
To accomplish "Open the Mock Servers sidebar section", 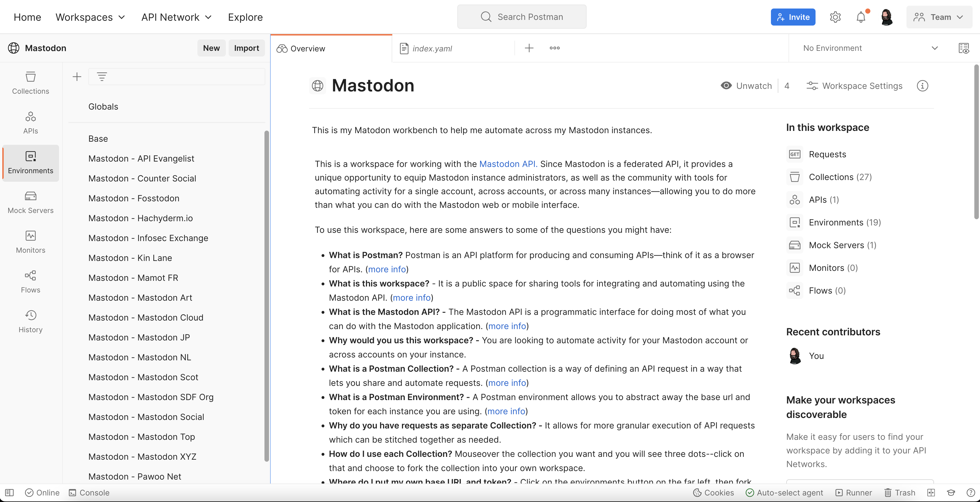I will [x=30, y=202].
